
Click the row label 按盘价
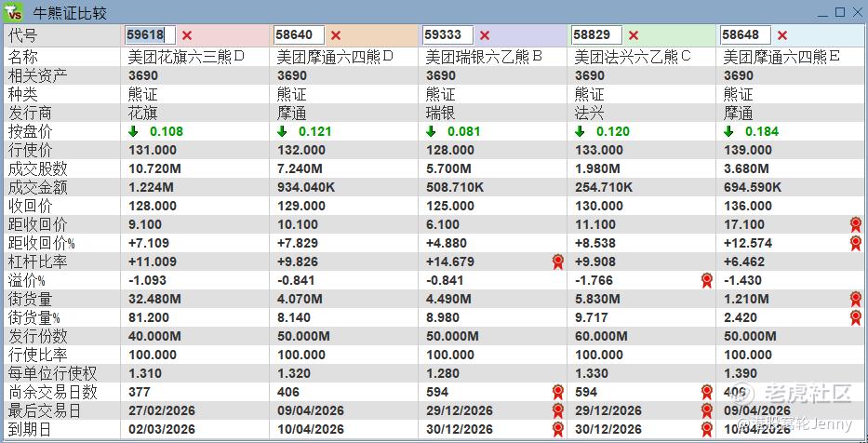(30, 131)
